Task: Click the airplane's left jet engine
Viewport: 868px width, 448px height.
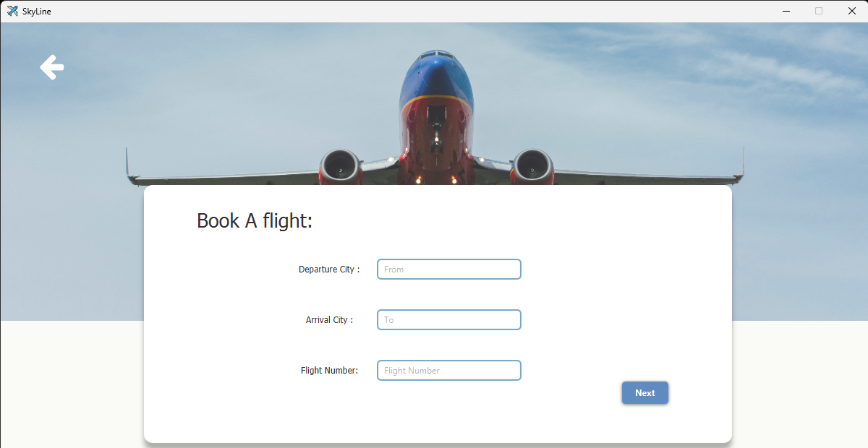Action: pos(340,168)
